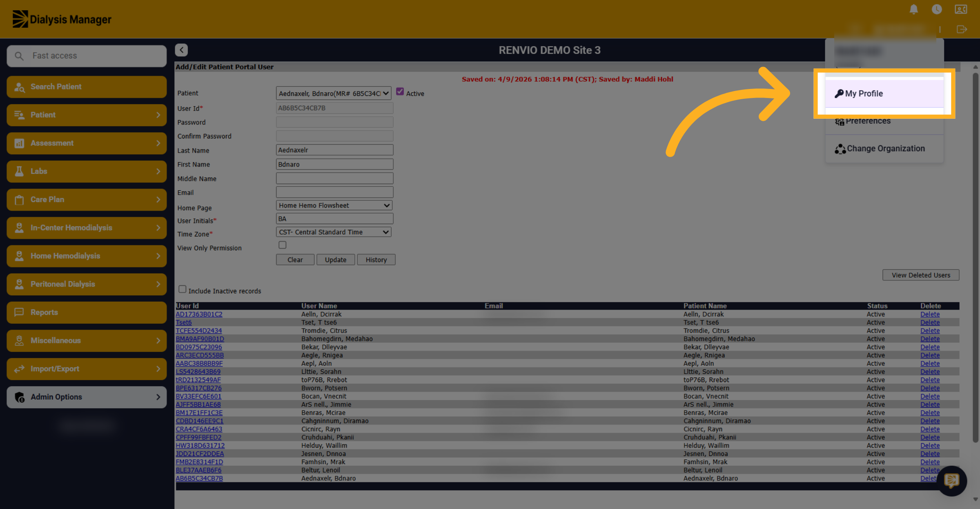Click the Update button

[x=336, y=260]
